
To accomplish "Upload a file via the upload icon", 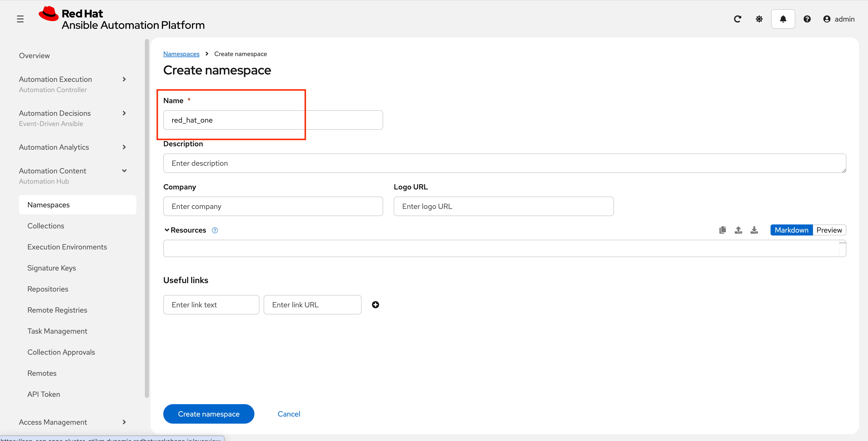I will (x=738, y=230).
